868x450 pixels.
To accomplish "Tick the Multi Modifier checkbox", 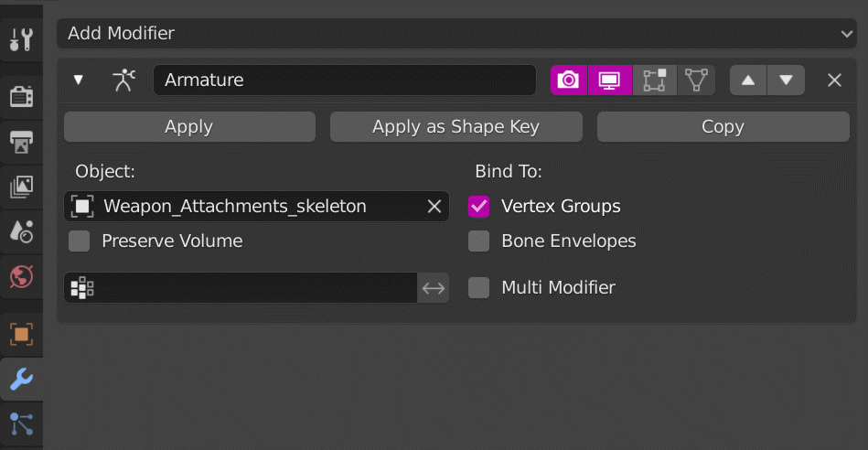I will click(x=479, y=288).
